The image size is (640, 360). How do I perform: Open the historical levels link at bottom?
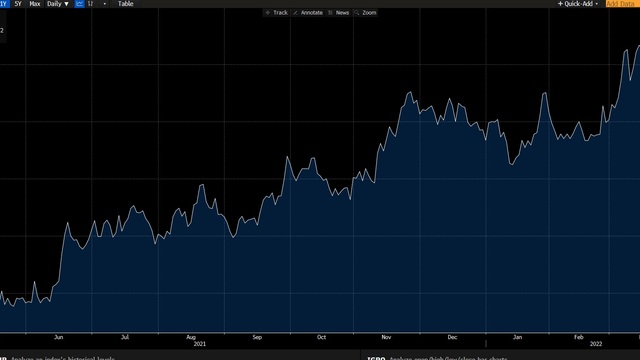point(62,358)
